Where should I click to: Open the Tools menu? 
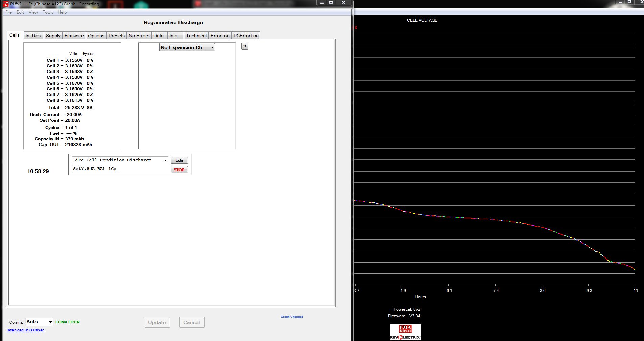[x=48, y=12]
